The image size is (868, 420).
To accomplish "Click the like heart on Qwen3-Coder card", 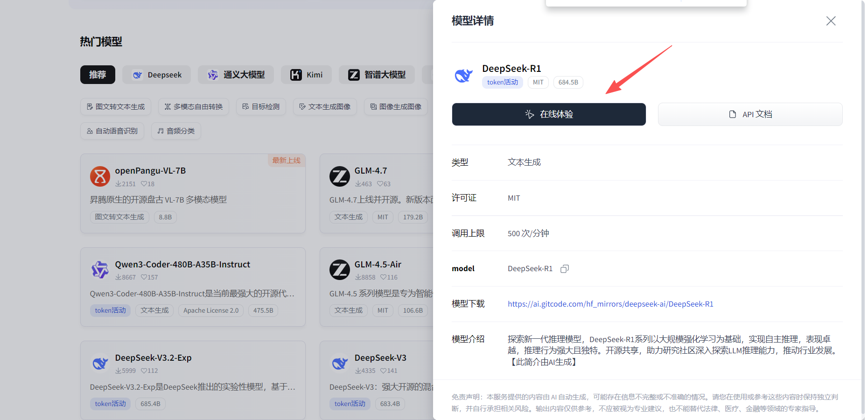I will coord(144,277).
